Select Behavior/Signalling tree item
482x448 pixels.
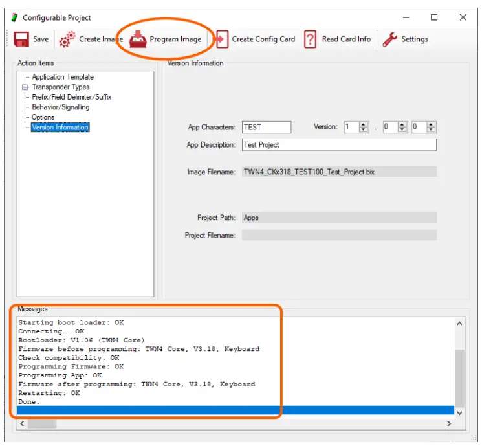tap(61, 107)
